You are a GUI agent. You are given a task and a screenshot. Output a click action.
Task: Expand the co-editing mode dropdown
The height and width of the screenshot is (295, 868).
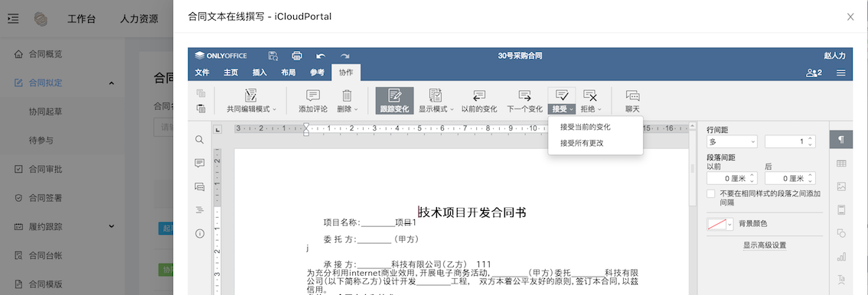pos(251,101)
